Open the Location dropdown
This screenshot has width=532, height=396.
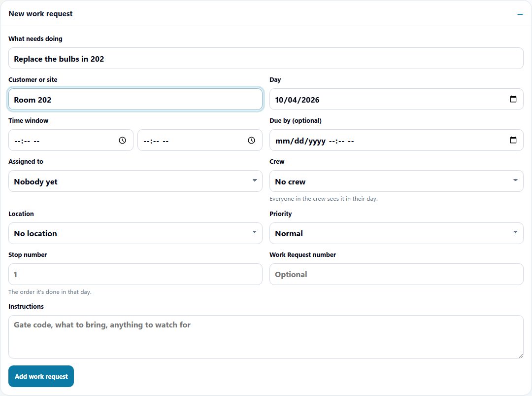pos(135,233)
